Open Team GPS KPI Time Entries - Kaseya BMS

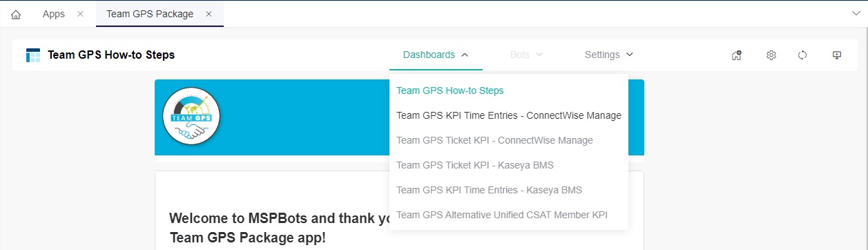pyautogui.click(x=509, y=190)
